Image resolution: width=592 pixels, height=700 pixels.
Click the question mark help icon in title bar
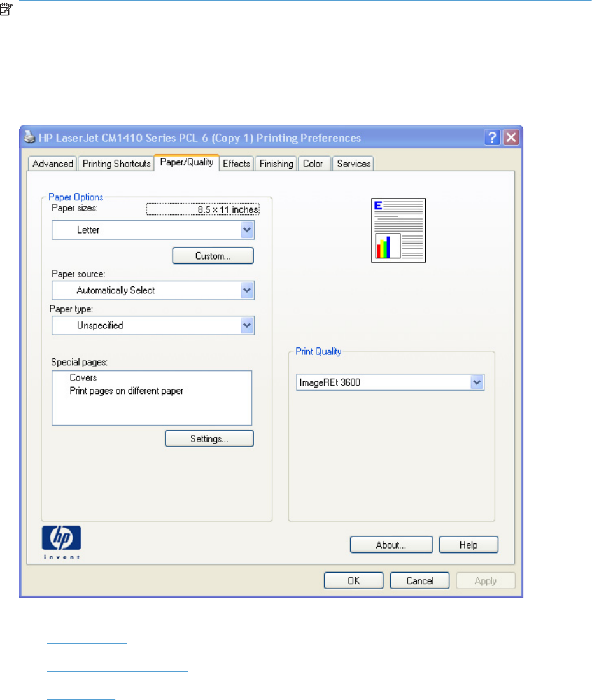(492, 137)
